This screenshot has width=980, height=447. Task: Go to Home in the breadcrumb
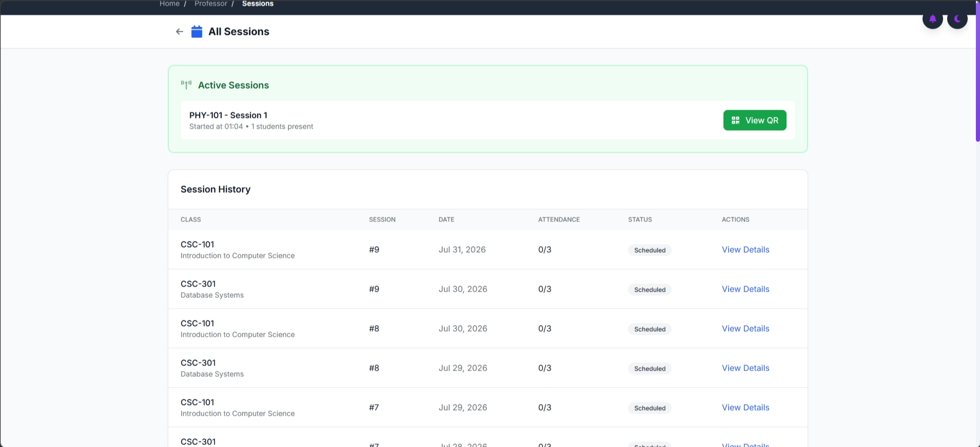[169, 4]
